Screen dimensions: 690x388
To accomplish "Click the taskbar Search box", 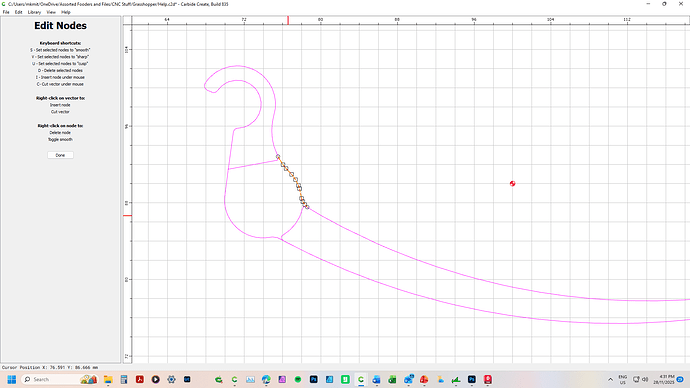I will [x=59, y=379].
